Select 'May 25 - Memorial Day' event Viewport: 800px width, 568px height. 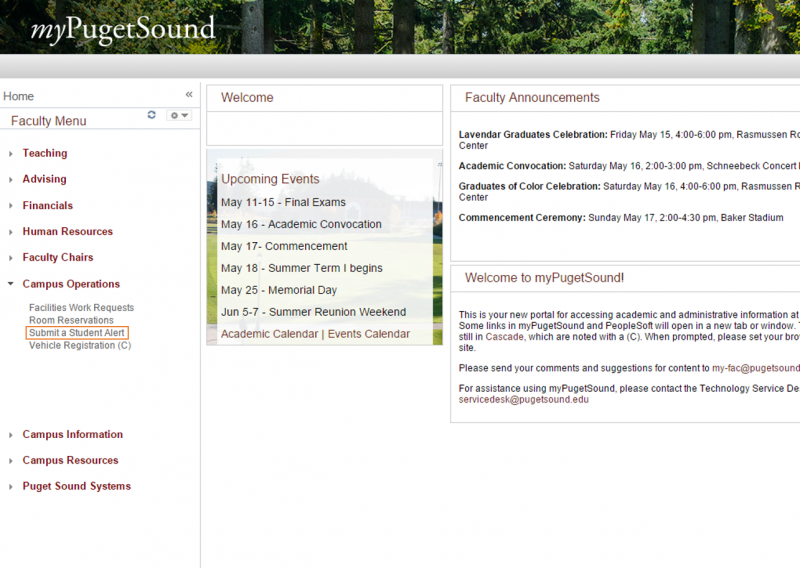coord(279,290)
